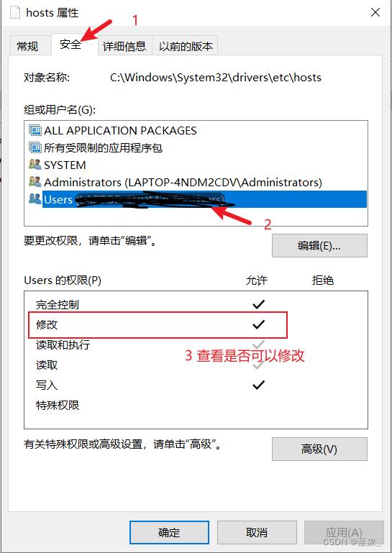Click the allow checkmark for 完全控制
Viewport: 392px width, 553px height.
click(x=259, y=304)
